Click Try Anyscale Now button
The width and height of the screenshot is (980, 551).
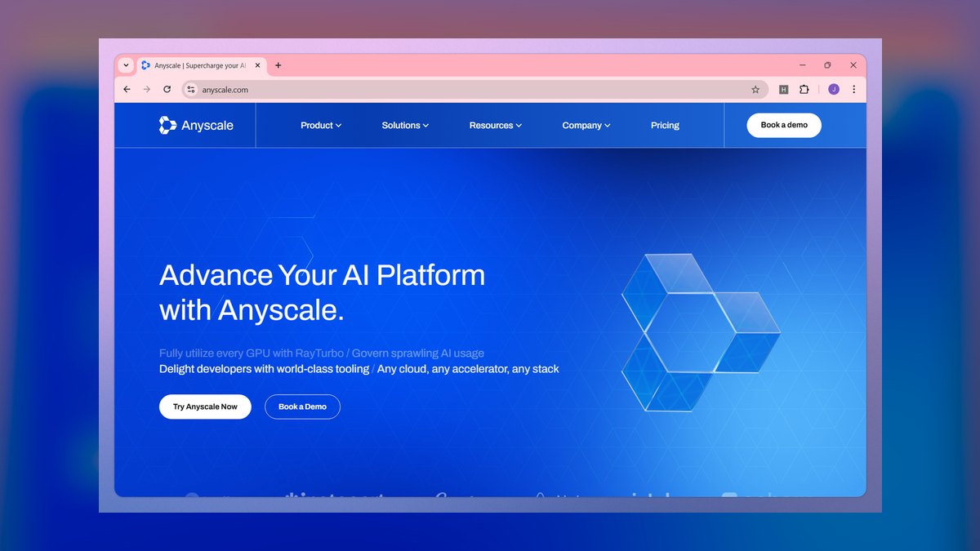pyautogui.click(x=205, y=407)
